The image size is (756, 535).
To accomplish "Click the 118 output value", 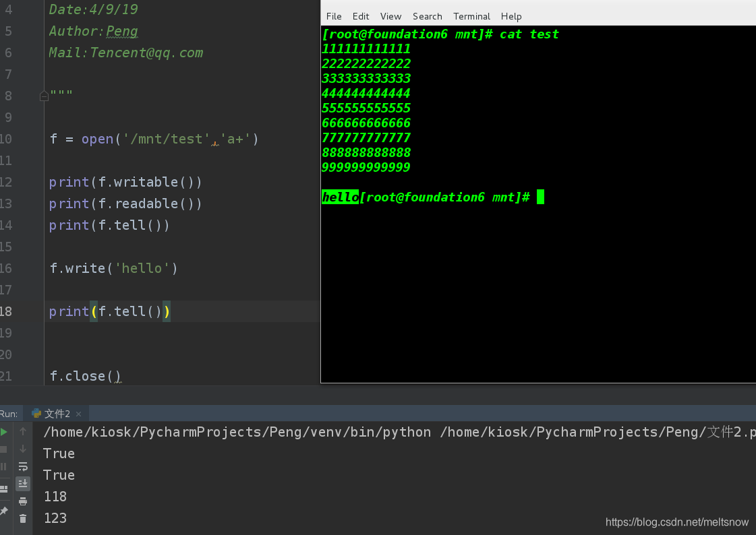I will click(x=55, y=497).
